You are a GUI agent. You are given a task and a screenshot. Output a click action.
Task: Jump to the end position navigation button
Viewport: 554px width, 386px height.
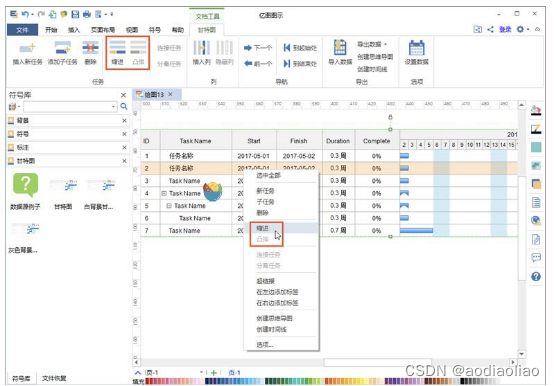coord(300,64)
